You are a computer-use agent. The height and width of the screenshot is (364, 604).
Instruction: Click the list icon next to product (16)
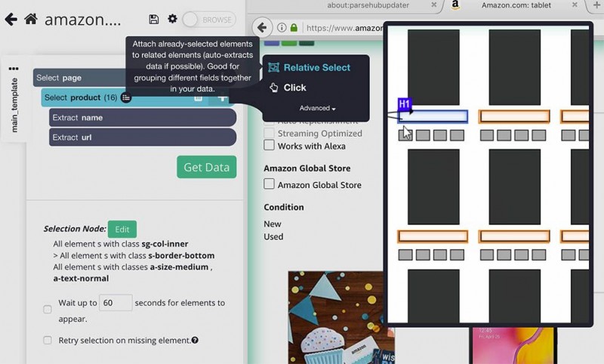(x=126, y=97)
